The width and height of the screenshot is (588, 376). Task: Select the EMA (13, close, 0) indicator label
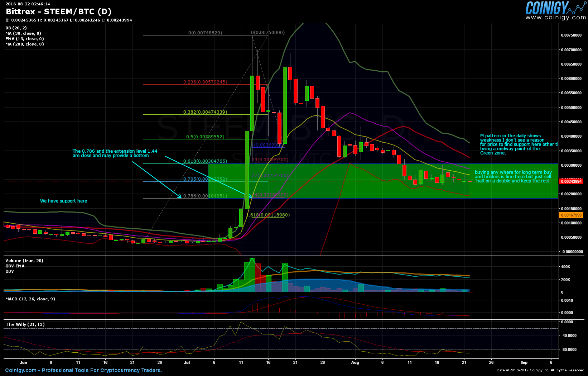coord(25,39)
